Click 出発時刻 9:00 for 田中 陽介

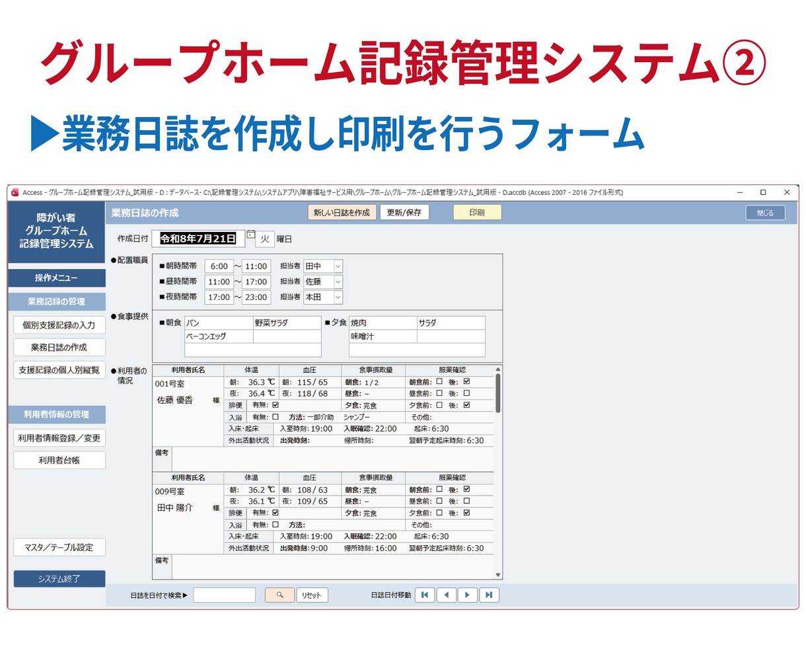(x=319, y=548)
